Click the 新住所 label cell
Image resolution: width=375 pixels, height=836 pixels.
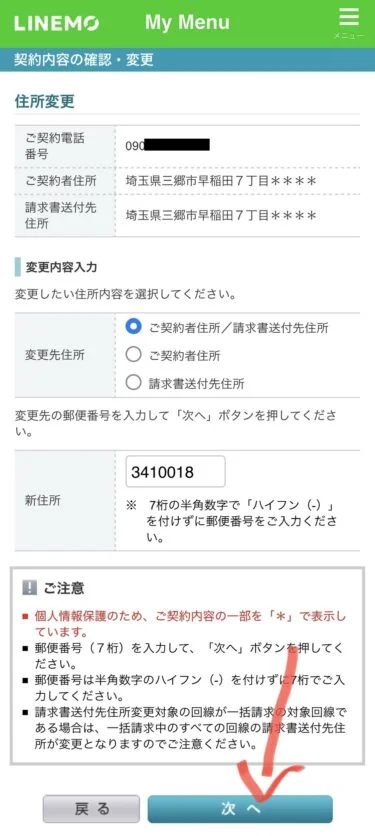click(x=65, y=500)
